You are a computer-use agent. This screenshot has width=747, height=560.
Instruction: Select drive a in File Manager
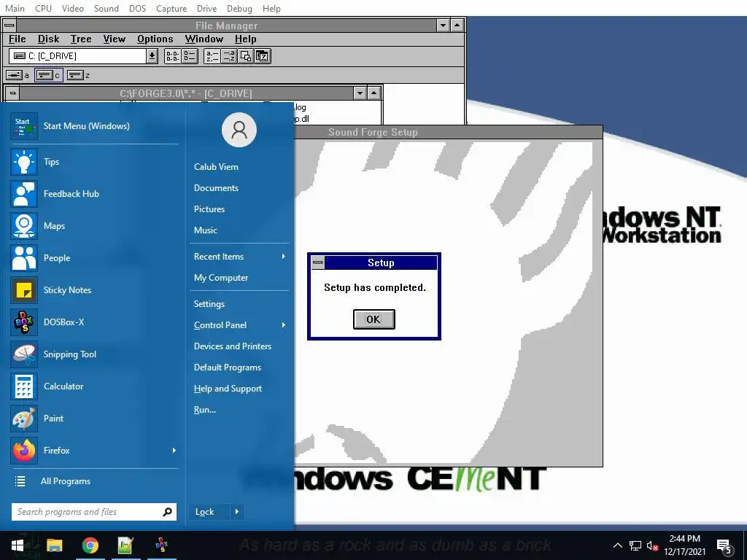pos(18,75)
